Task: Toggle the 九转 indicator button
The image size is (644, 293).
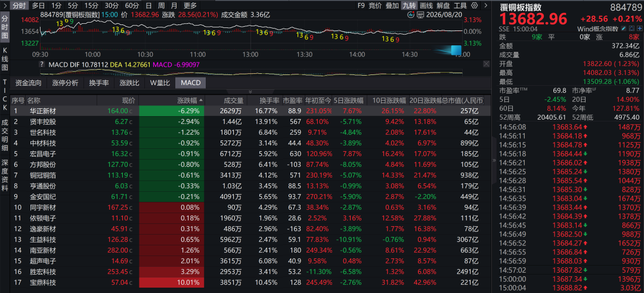Action: [408, 6]
